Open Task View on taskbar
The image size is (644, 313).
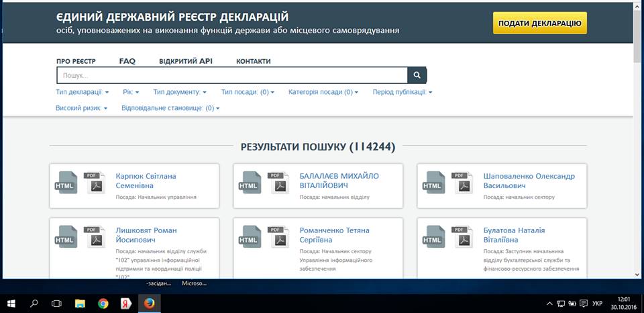coord(56,304)
